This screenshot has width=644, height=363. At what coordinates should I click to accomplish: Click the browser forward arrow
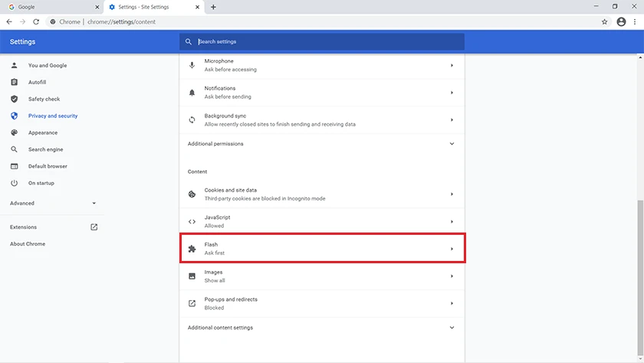22,21
